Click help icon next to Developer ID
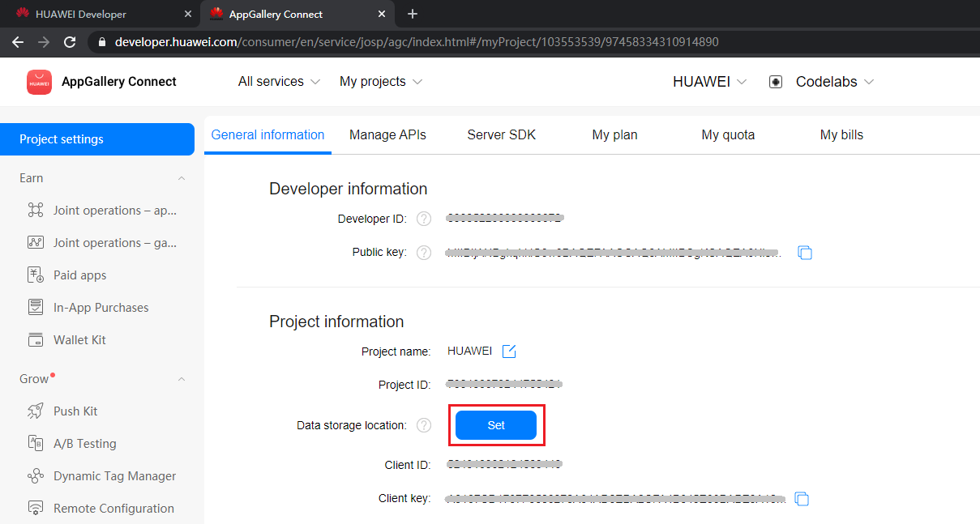This screenshot has height=524, width=980. [424, 219]
